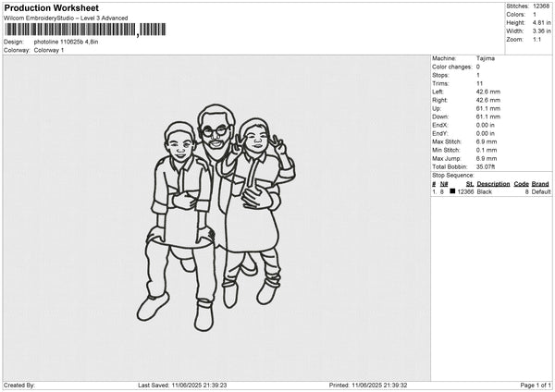Select the EndX 0.00 in value
The height and width of the screenshot is (392, 555).
[485, 125]
